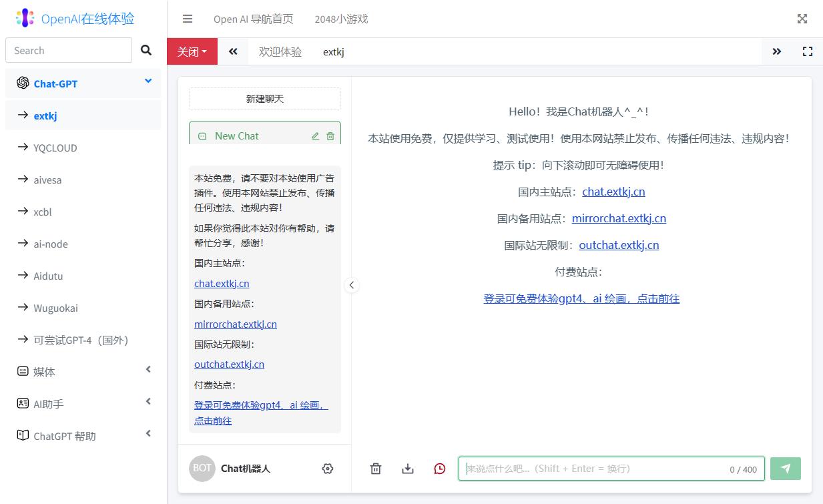Open the hamburger menu icon
This screenshot has width=823, height=504.
tap(187, 19)
